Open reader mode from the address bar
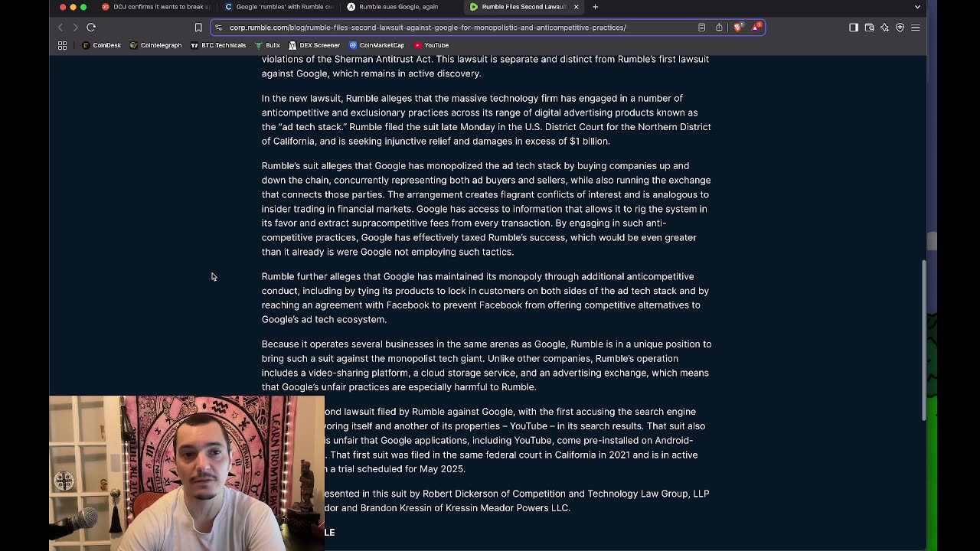Viewport: 980px width, 551px height. pos(701,28)
